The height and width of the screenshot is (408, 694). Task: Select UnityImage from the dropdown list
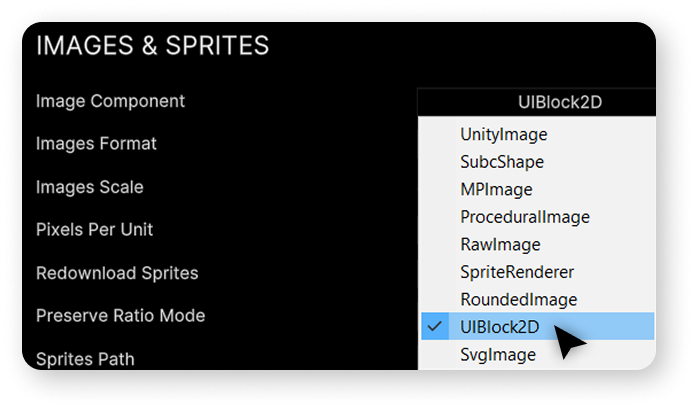tap(504, 135)
